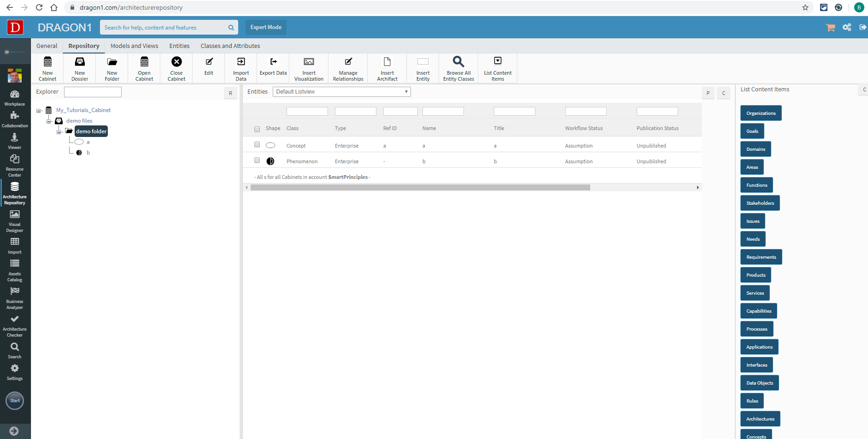Collapse the My_Tutorials_Cabinet tree node
This screenshot has width=868, height=439.
pyautogui.click(x=39, y=111)
